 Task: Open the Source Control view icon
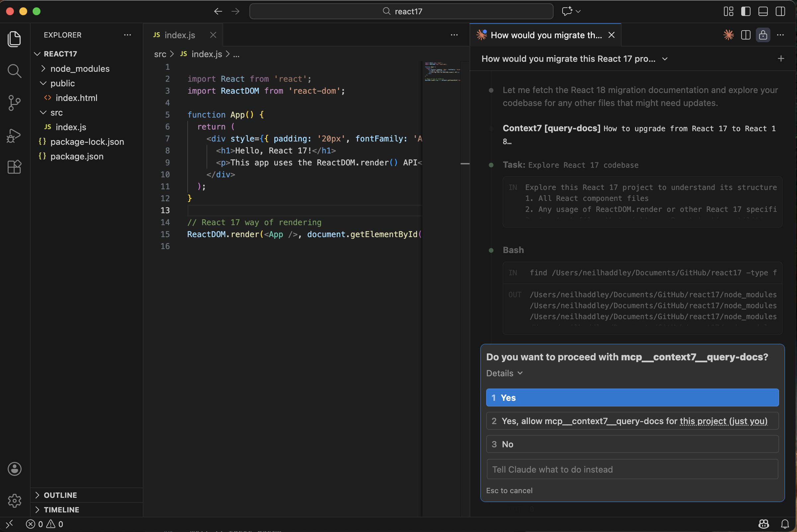(x=15, y=103)
